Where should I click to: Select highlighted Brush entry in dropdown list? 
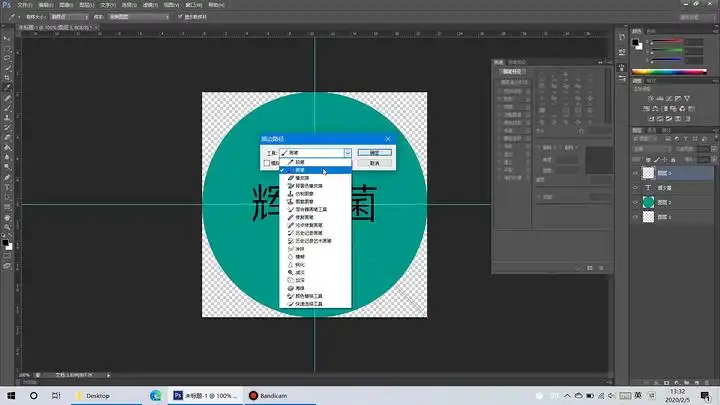coord(301,170)
